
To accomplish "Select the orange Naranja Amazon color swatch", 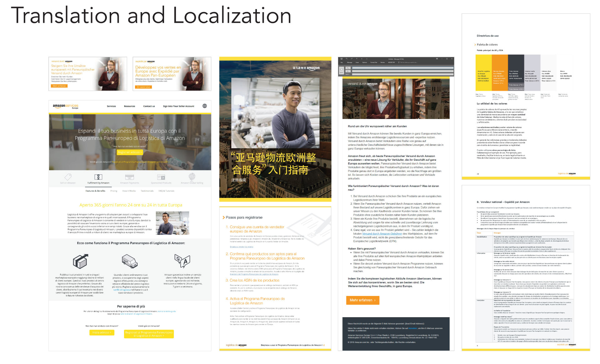I will click(500, 73).
